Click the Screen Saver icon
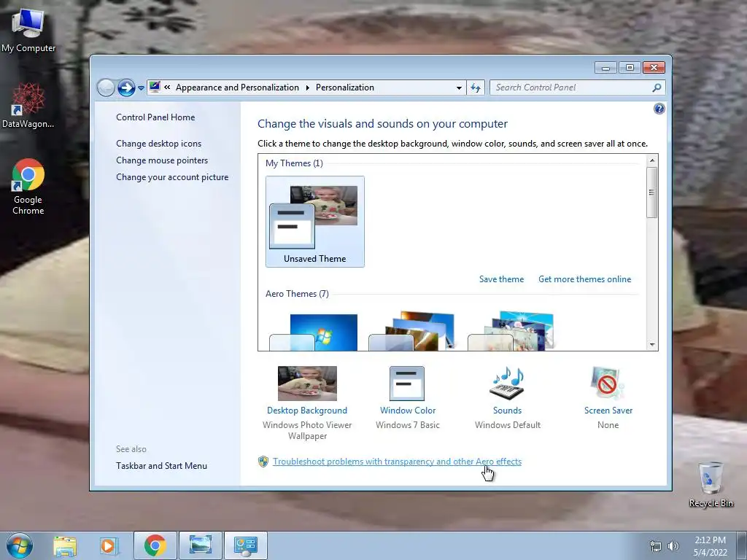The image size is (747, 560). tap(608, 384)
